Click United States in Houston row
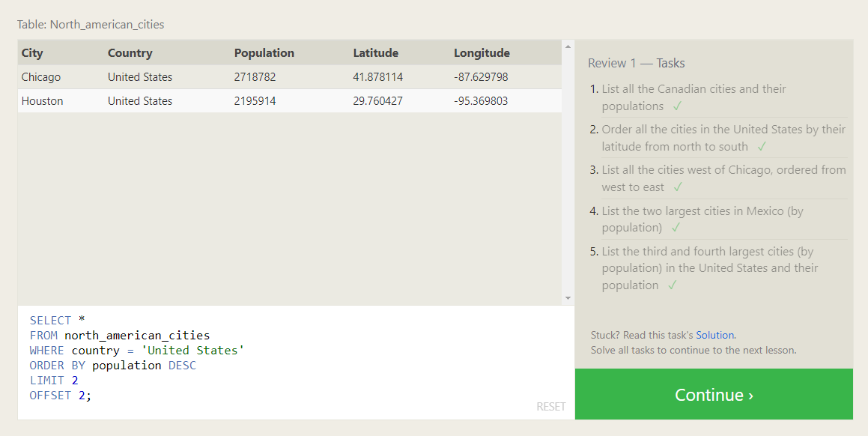Screen dimensions: 868x436 click(140, 101)
